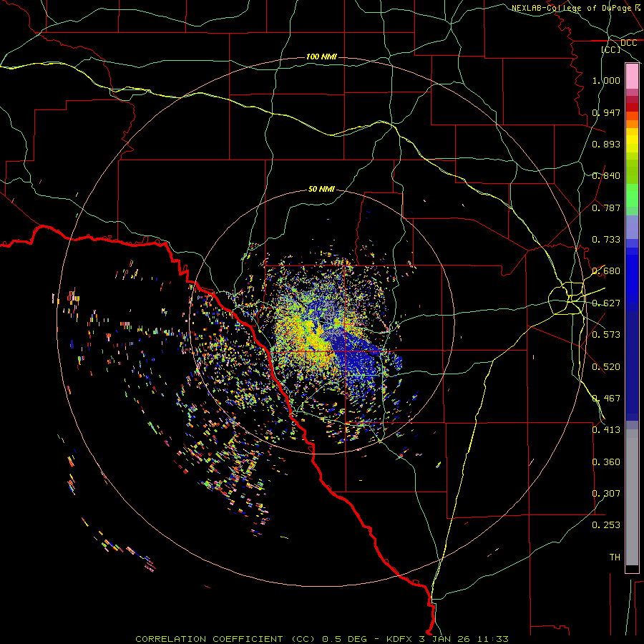This screenshot has height=644, width=644.
Task: Click the 0.253 scale value
Action: coord(606,525)
